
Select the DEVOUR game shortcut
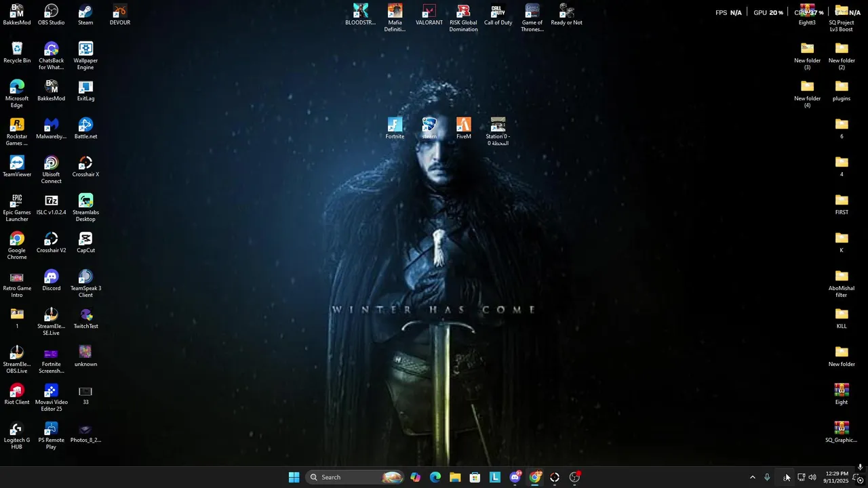click(119, 15)
